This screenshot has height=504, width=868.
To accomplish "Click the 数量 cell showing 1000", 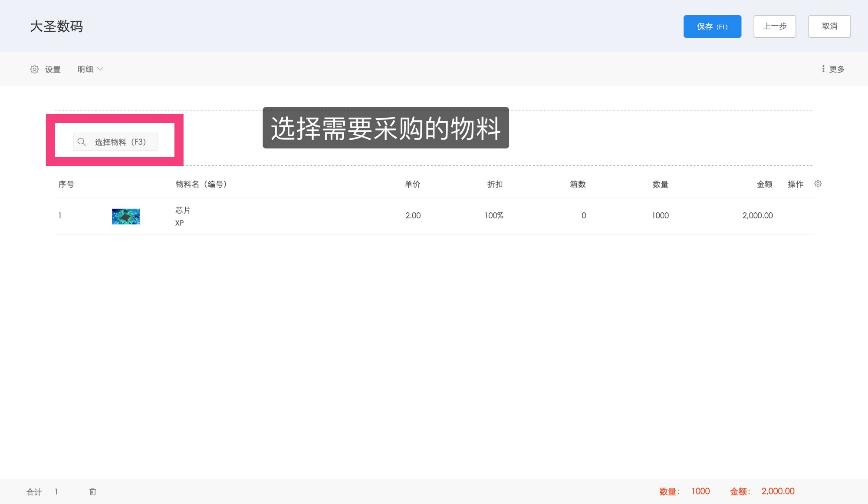I will (x=660, y=216).
